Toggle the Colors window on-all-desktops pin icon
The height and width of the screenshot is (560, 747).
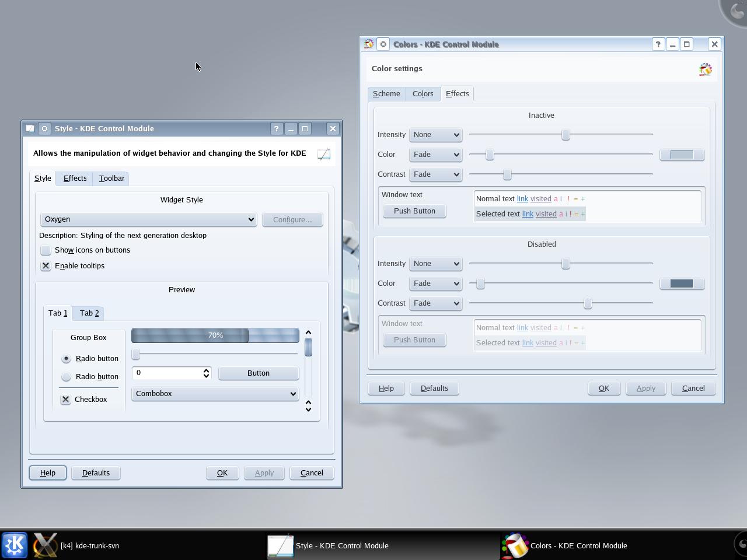click(x=383, y=44)
